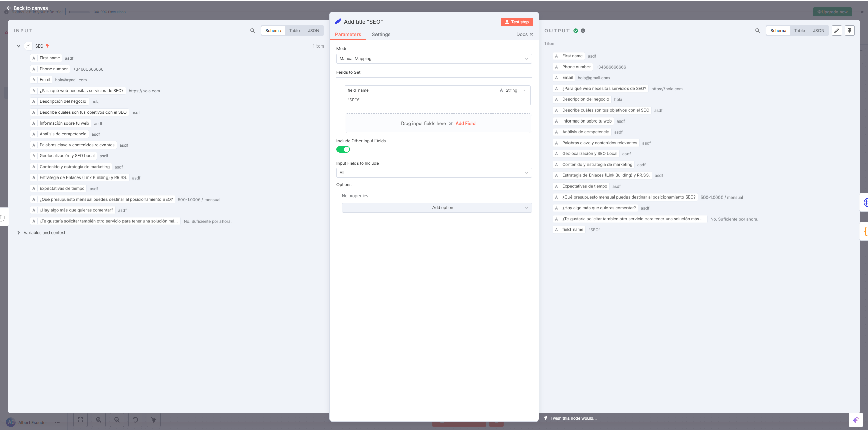Screen dimensions: 868x430
Task: Open the ellipsis menu beside Albert Escuder
Action: [57, 423]
